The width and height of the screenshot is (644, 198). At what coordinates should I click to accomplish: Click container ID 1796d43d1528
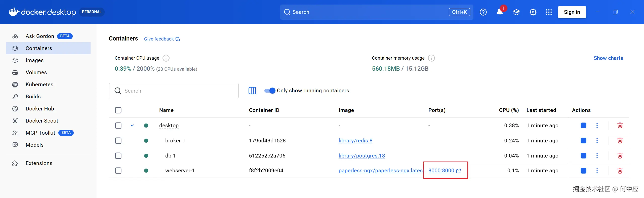pyautogui.click(x=267, y=141)
